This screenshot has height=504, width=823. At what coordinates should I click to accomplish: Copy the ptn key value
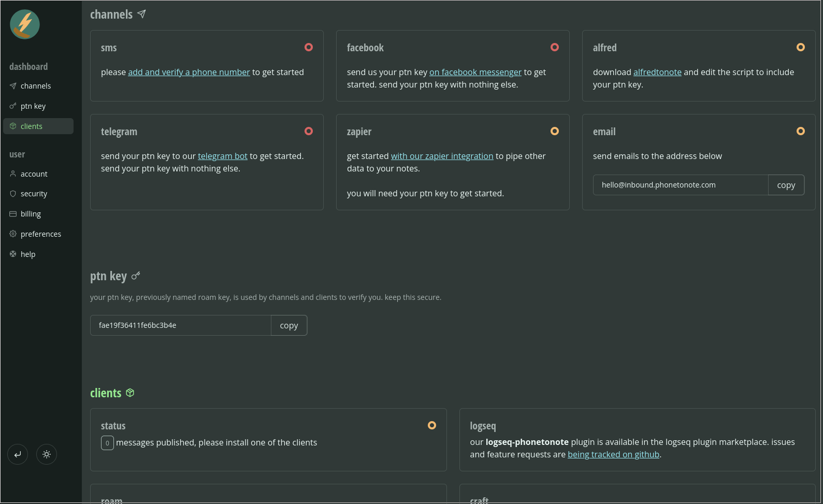pos(289,325)
